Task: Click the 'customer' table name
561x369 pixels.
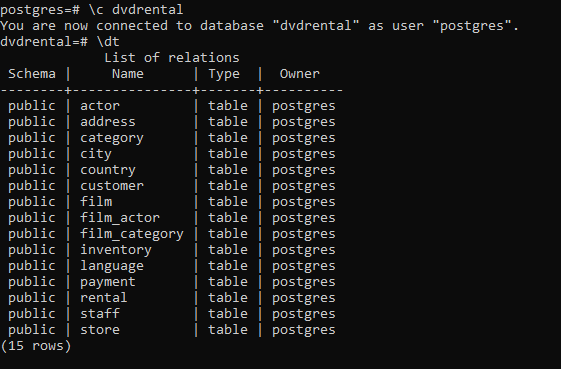Action: pyautogui.click(x=112, y=186)
